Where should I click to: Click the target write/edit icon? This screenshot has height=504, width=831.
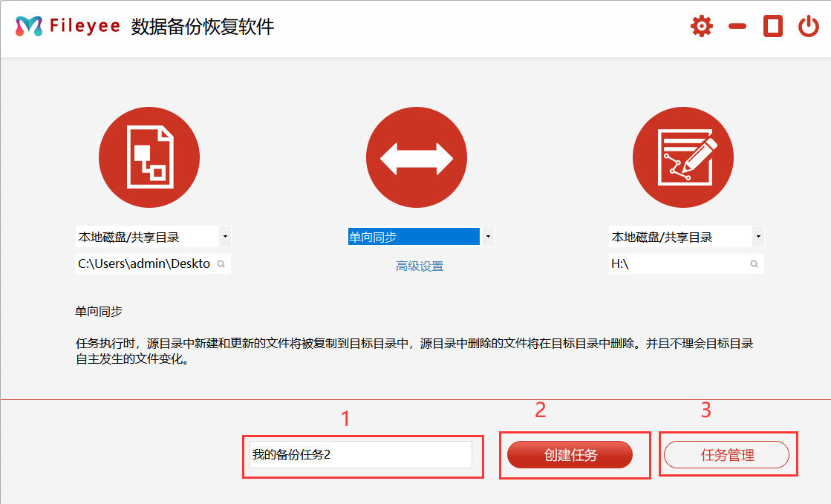click(682, 157)
